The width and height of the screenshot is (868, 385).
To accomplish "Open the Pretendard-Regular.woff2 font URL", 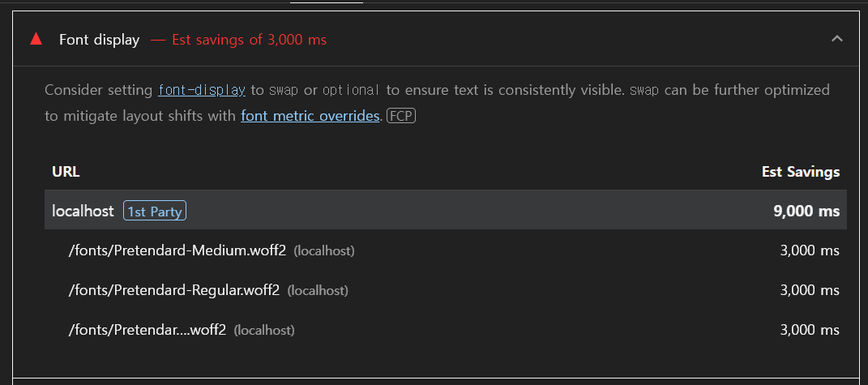I will [x=173, y=290].
